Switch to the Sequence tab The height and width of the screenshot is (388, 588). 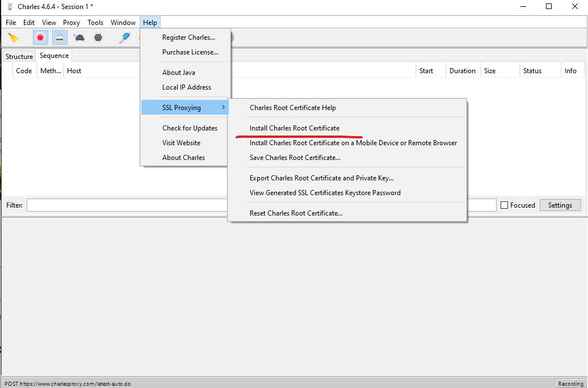(54, 56)
